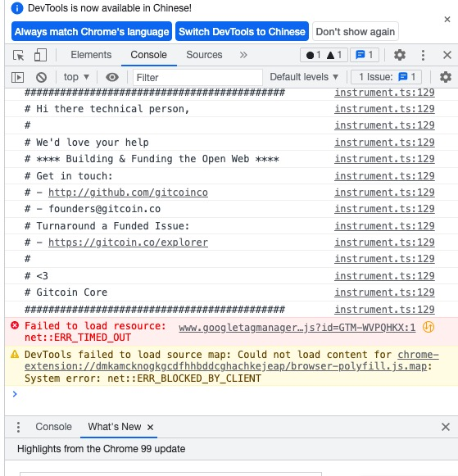Click the orange network request icon
Image resolution: width=458 pixels, height=476 pixels.
[x=429, y=327]
